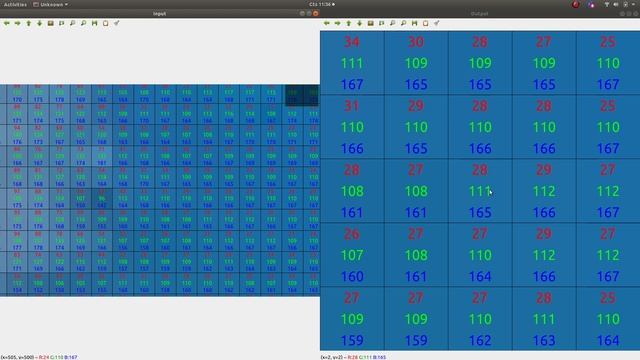Pan down in the Output window toolbar
This screenshot has width=640, height=360.
[360, 23]
